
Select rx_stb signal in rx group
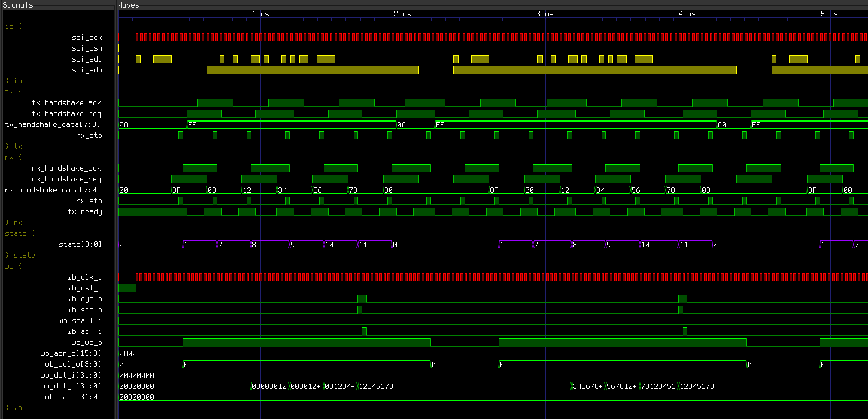click(x=89, y=201)
